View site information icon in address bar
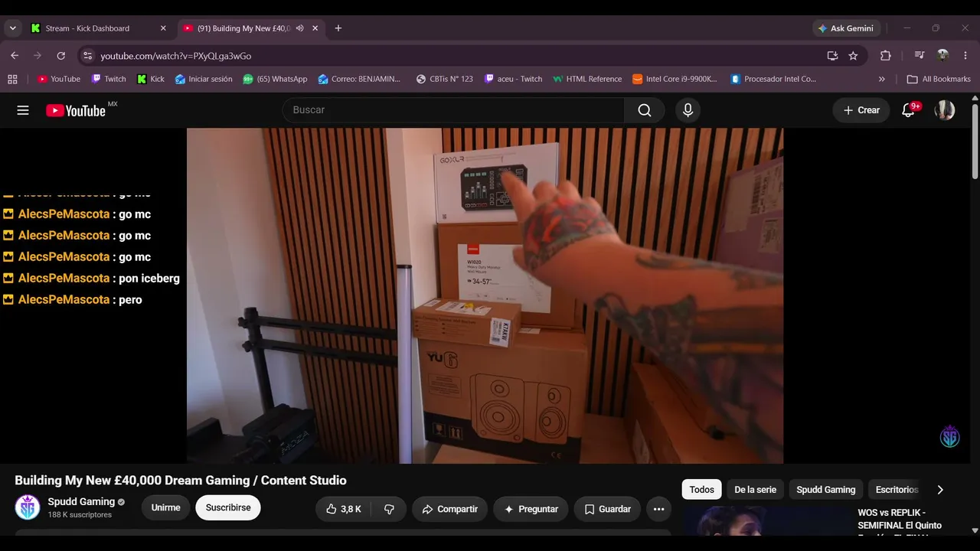 tap(87, 56)
